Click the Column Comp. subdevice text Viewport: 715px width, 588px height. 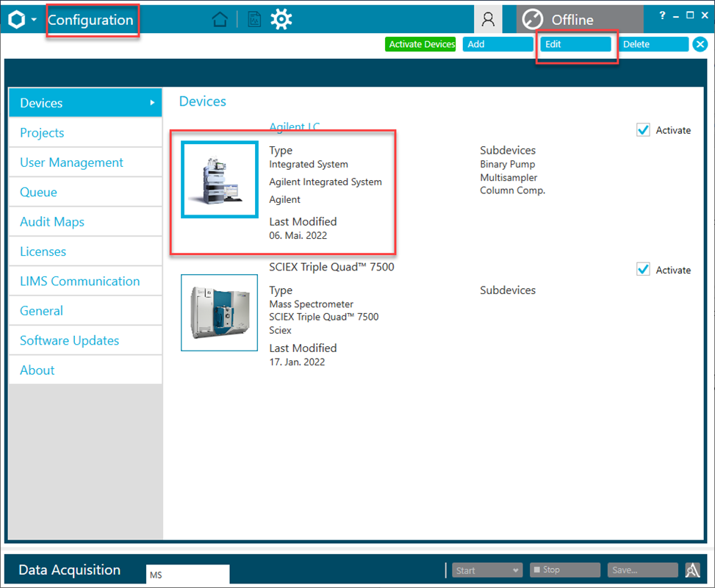[512, 190]
